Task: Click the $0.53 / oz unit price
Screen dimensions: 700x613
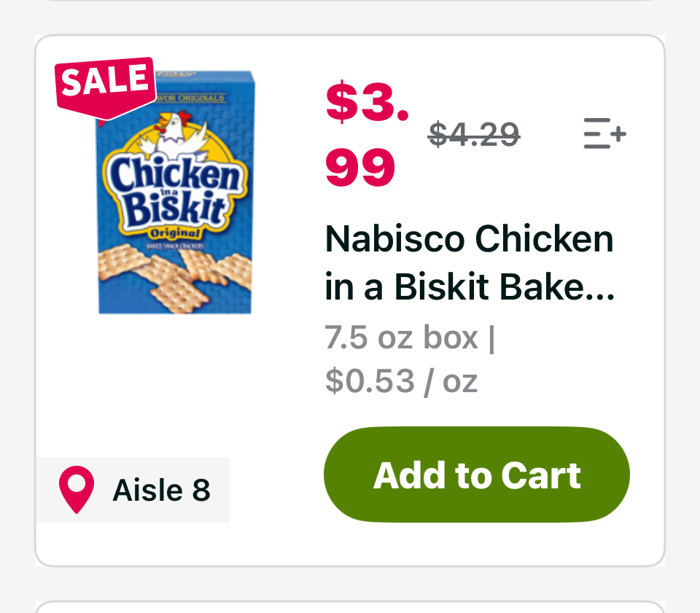Action: [401, 380]
